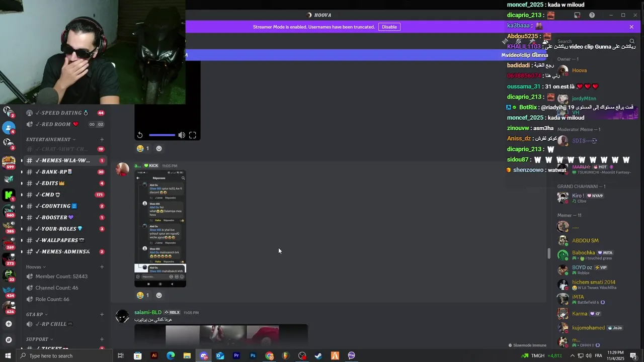Open Photoshop from the taskbar

click(253, 355)
